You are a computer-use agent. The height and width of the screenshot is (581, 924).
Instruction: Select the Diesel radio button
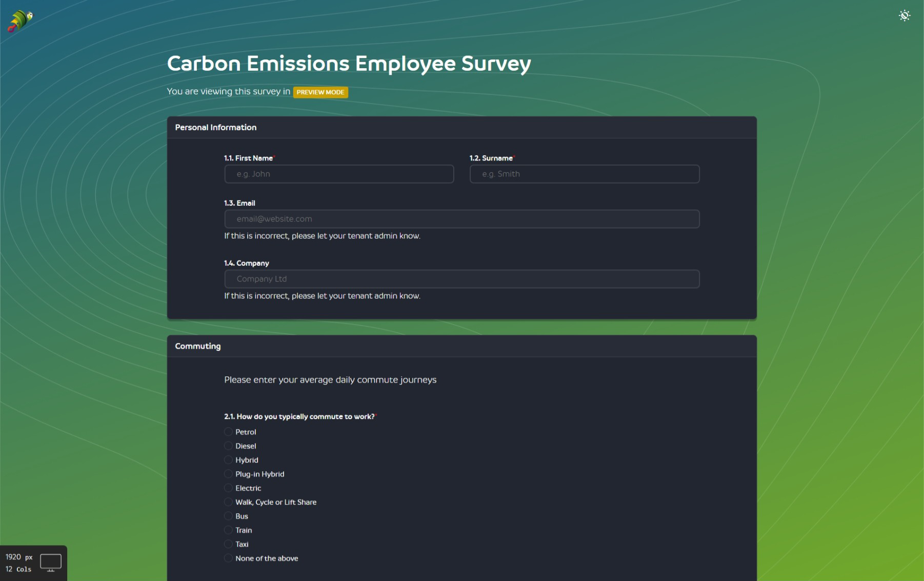(229, 446)
